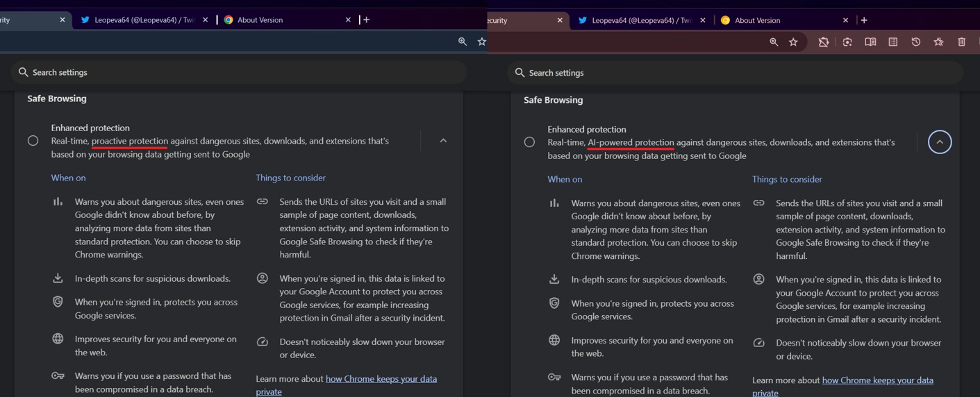Click 'When on' heading in left window
This screenshot has height=397, width=980.
[x=68, y=178]
